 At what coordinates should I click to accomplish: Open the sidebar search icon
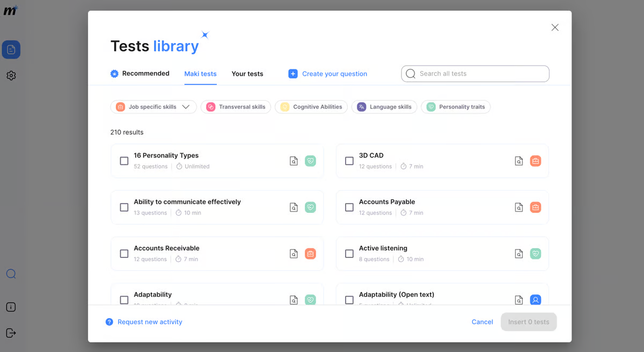point(11,274)
